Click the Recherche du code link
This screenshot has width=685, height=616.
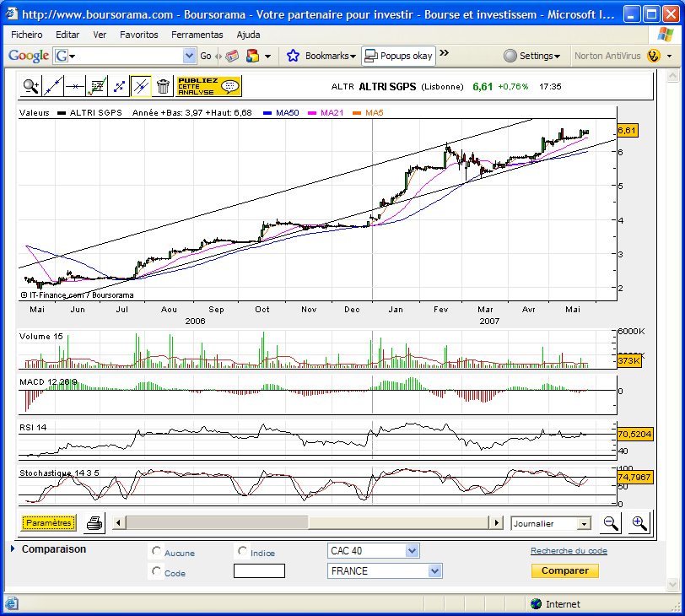click(569, 551)
